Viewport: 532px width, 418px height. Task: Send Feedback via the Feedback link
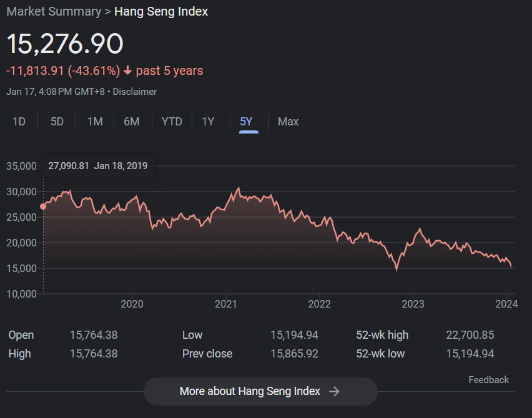pos(488,380)
